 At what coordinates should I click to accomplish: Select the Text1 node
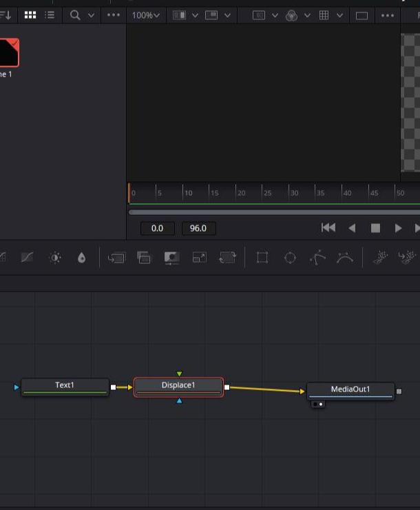pos(65,387)
